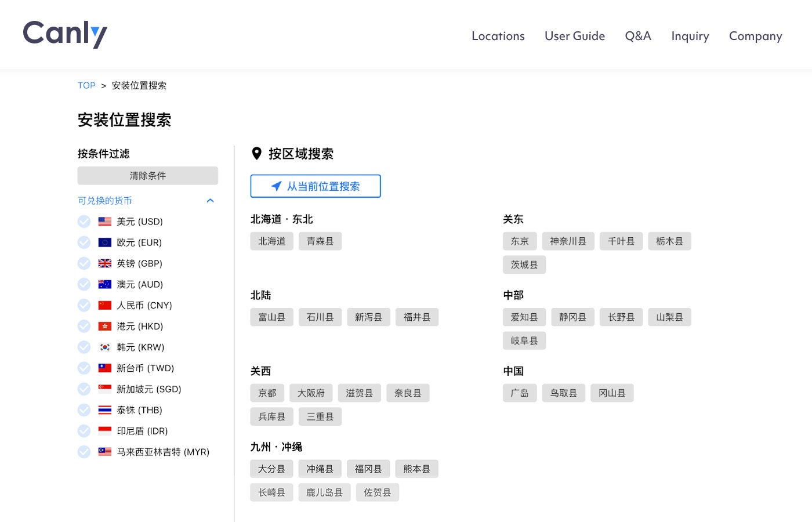Go to the Q&A menu item
This screenshot has width=812, height=522.
point(638,36)
